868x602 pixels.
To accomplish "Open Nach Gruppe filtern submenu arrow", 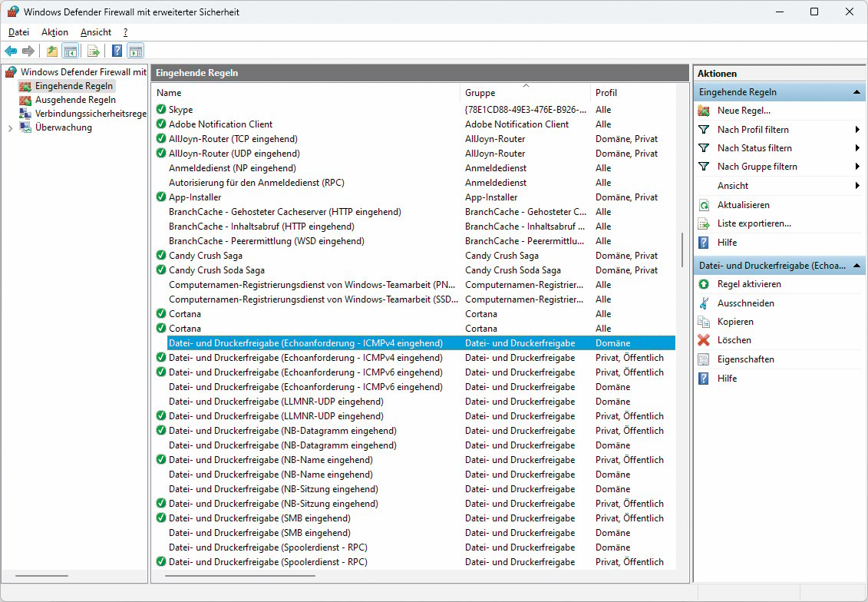I will 857,166.
